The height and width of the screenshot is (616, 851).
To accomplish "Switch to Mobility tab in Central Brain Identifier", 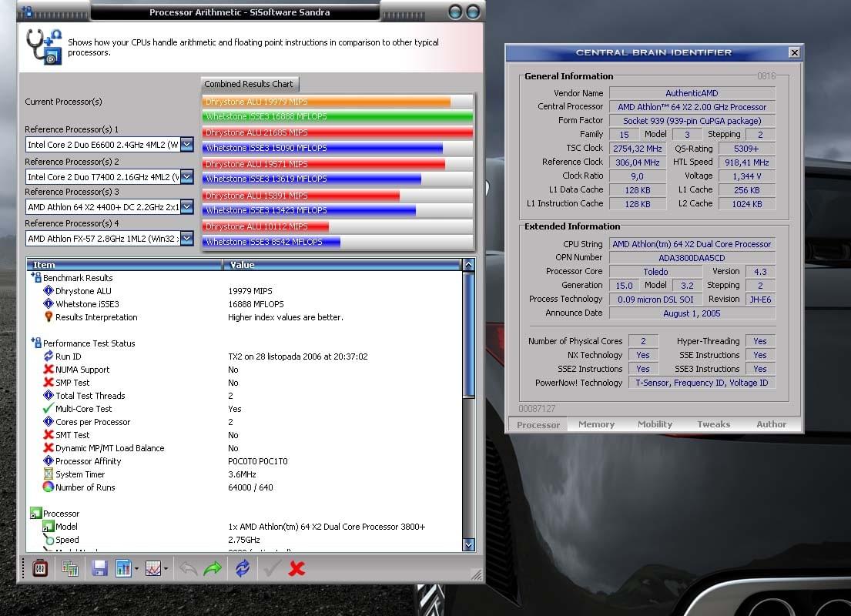I will tap(655, 424).
